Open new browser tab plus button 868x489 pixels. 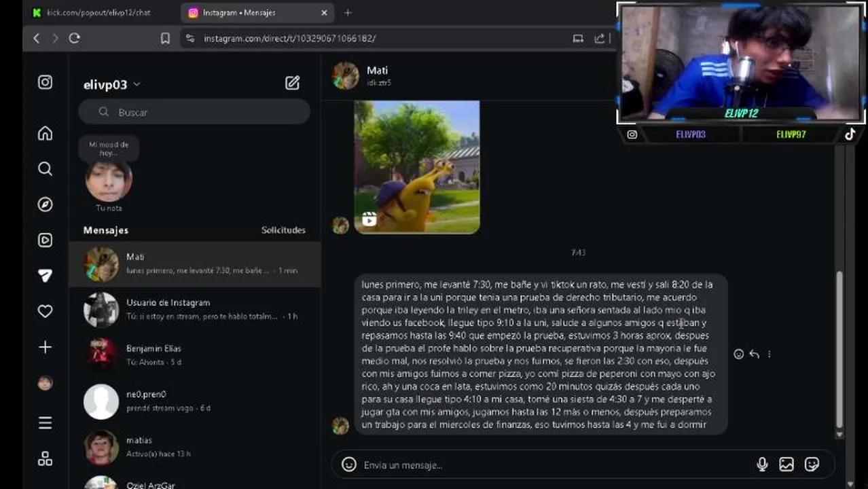click(348, 12)
